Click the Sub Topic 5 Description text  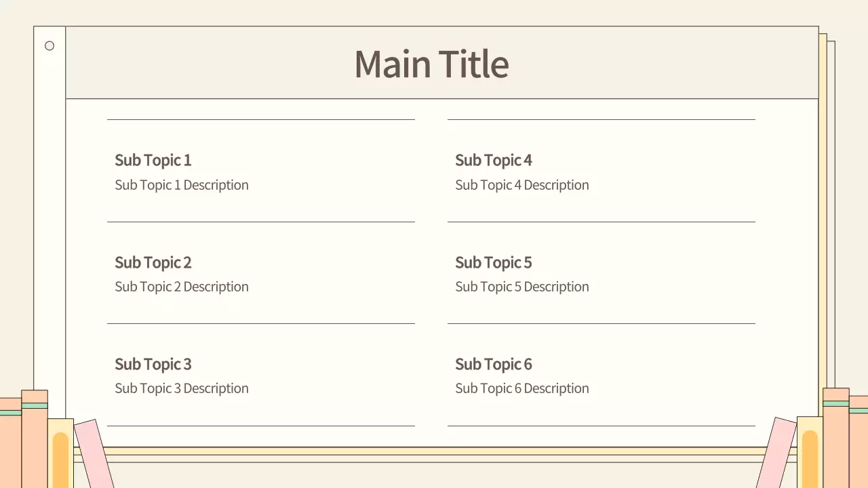pos(521,287)
